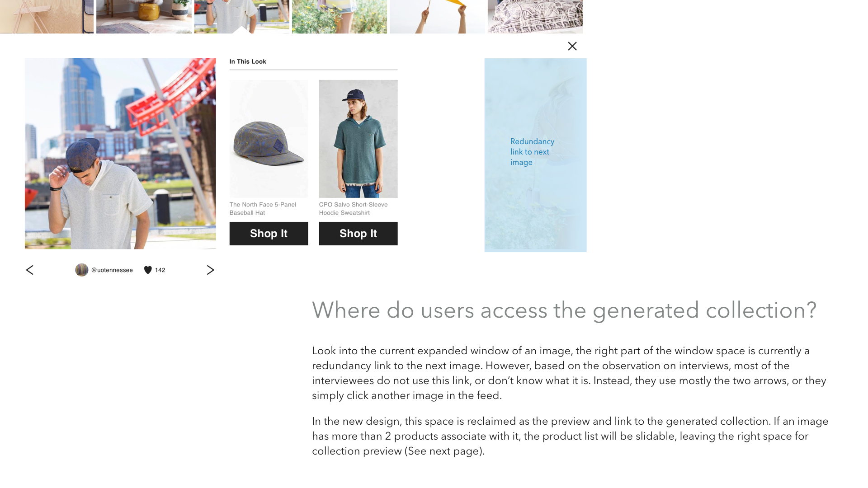
Task: Click the @uotennessee username
Action: click(112, 270)
